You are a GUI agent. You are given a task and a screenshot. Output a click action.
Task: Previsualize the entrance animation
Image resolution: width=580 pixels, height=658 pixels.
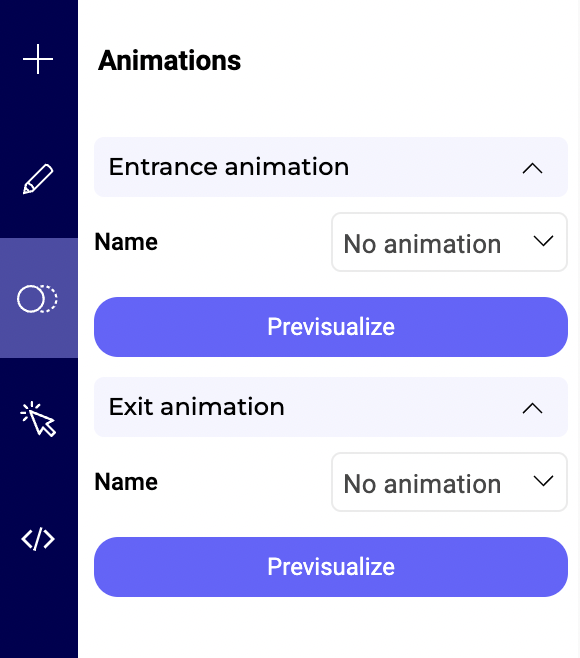coord(331,327)
